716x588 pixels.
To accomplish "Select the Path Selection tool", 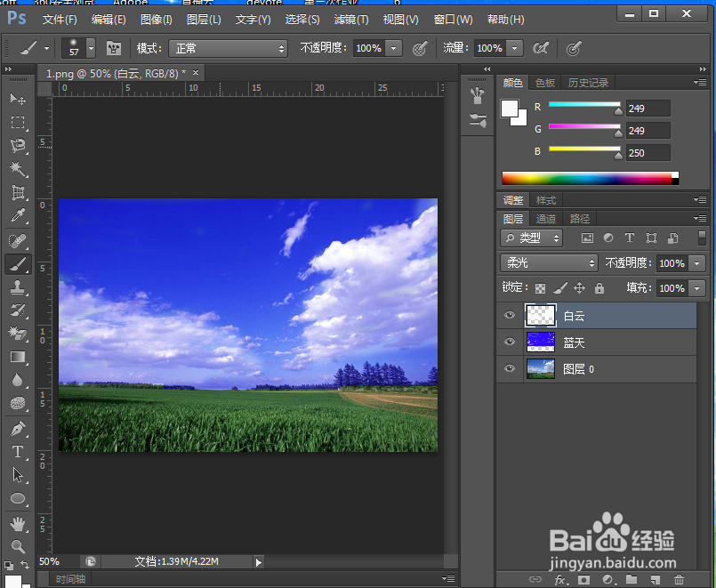I will pos(18,475).
